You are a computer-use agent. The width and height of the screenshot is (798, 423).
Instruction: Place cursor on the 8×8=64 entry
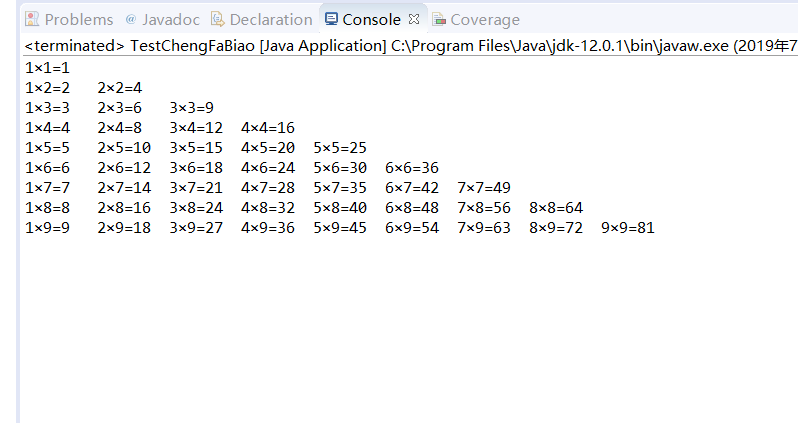tap(556, 208)
